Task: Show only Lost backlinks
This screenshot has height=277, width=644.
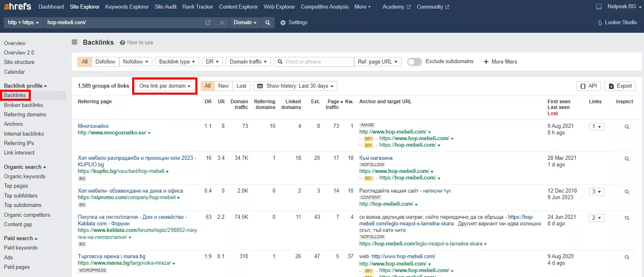Action: coord(241,86)
